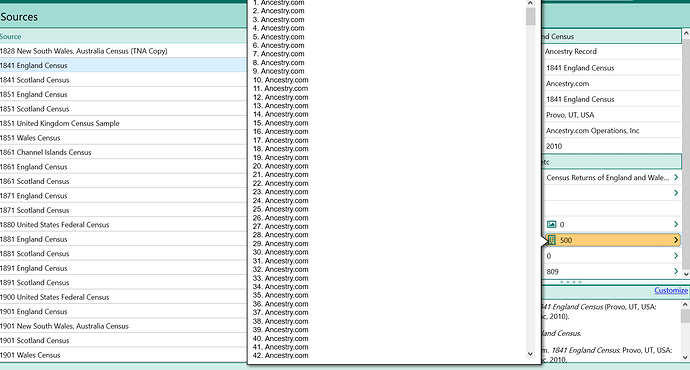Viewport: 690px width, 370px height.
Task: Select 1901 Wales Census source
Action: click(x=123, y=355)
